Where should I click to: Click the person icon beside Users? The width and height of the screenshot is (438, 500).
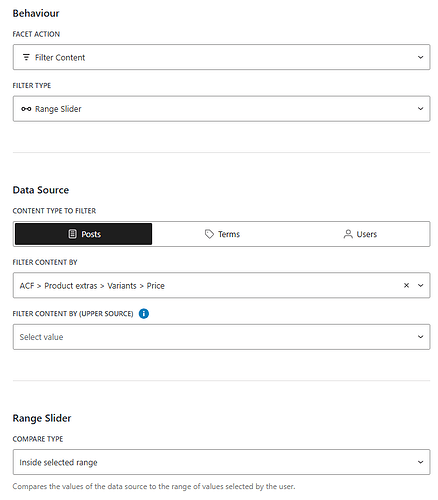point(348,234)
